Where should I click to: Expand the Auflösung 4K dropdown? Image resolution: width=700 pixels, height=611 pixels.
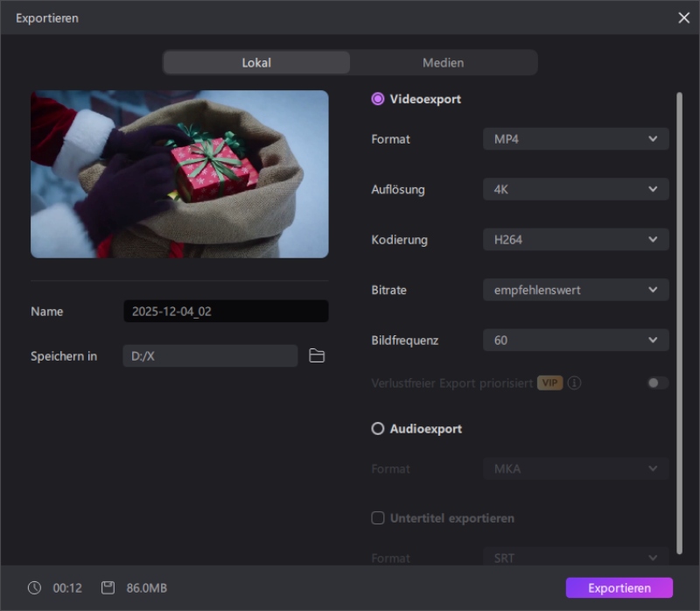576,189
